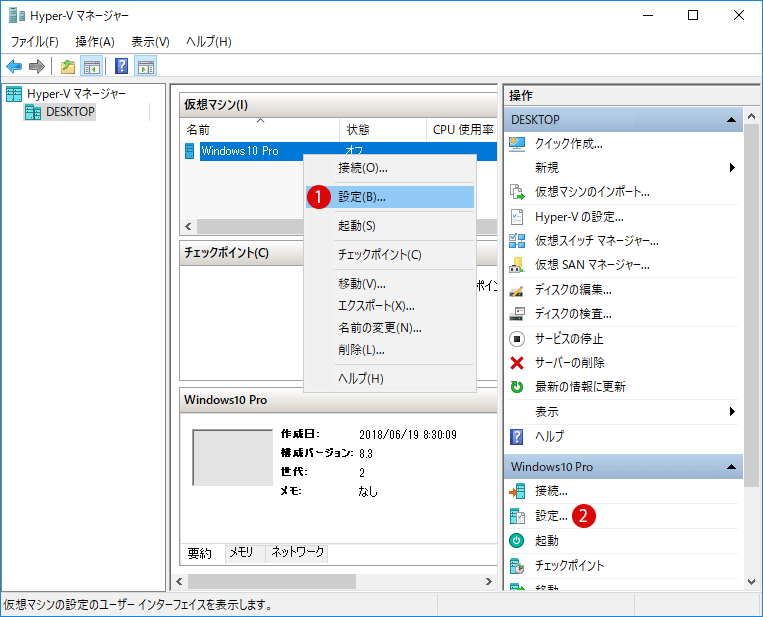Toggle the show/hide action pane toolbar icon
The width and height of the screenshot is (763, 617).
pyautogui.click(x=146, y=66)
